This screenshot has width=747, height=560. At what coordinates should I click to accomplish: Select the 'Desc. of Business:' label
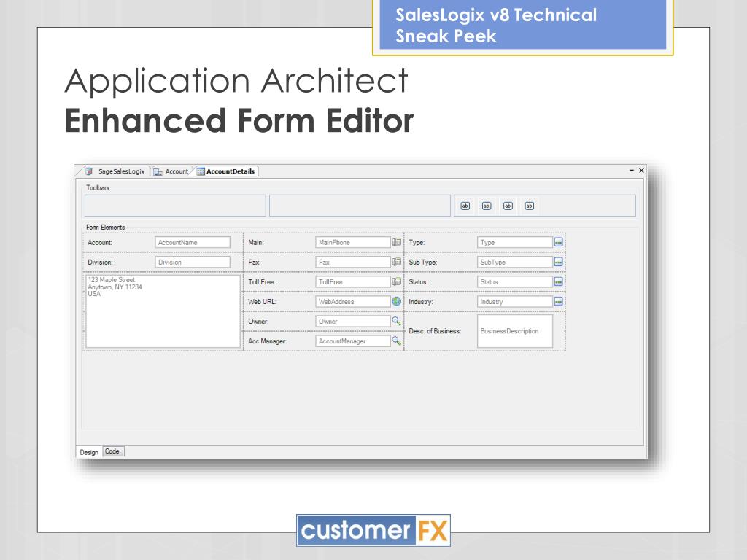pos(435,331)
